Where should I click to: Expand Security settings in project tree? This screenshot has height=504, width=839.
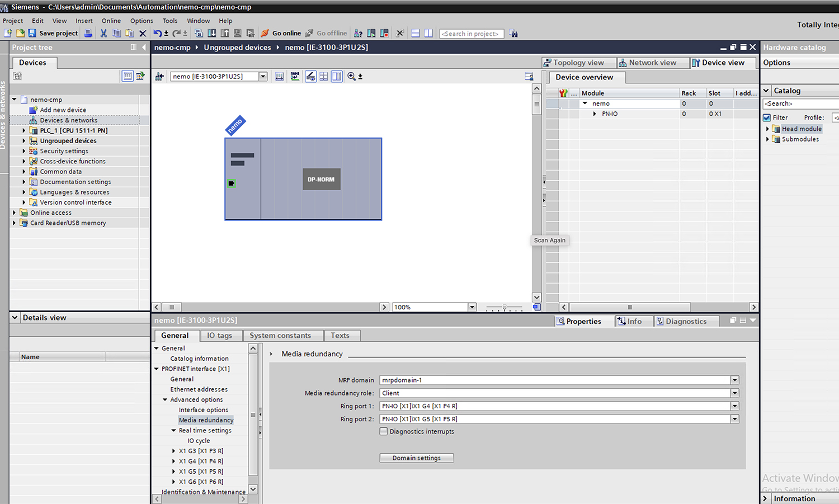coord(24,151)
